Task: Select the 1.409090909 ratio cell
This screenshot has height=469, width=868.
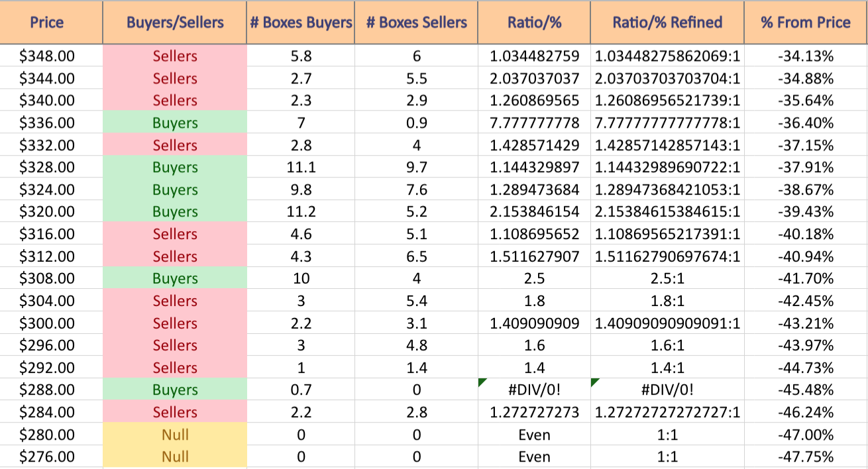Action: coord(535,323)
